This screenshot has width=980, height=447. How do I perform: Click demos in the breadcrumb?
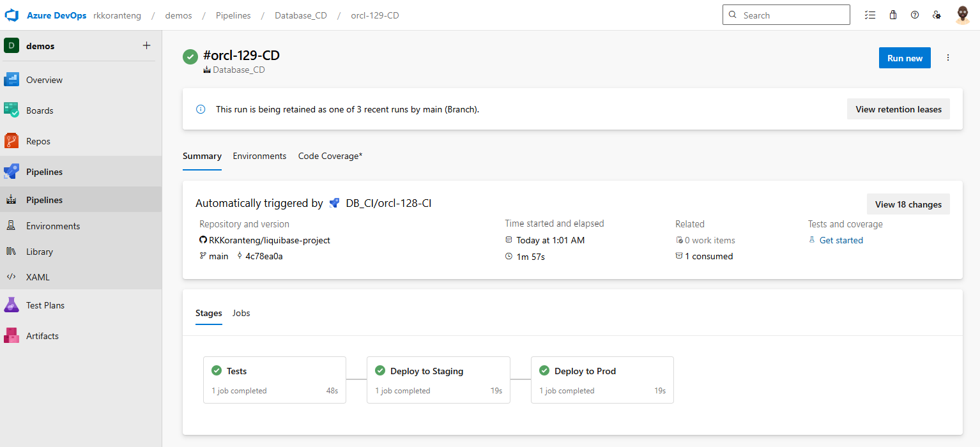178,15
